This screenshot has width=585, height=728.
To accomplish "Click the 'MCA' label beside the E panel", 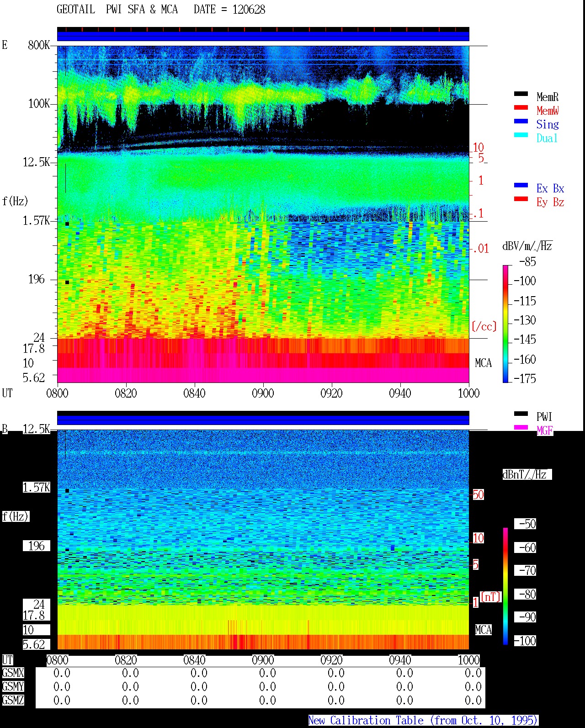I will tap(483, 363).
